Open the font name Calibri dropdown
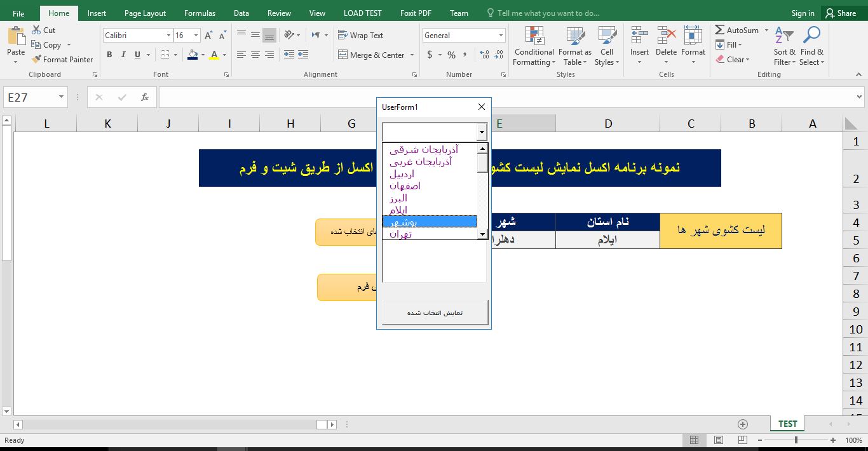This screenshot has width=868, height=451. (168, 36)
